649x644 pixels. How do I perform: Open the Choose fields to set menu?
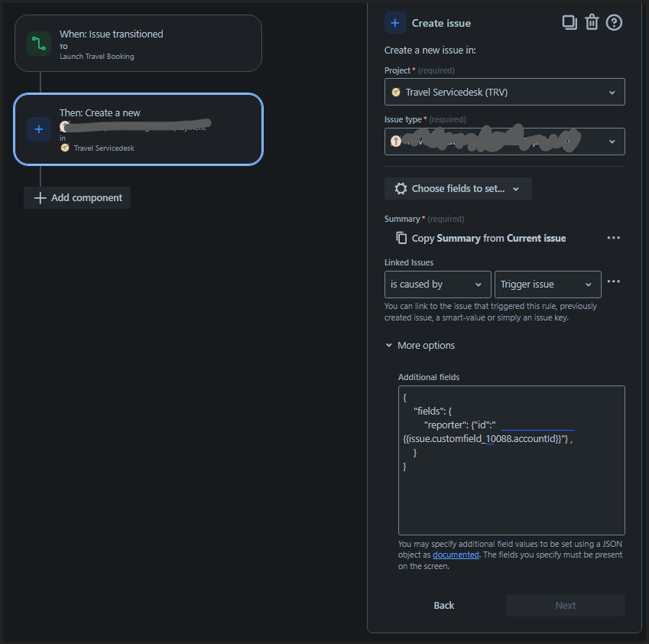click(457, 188)
